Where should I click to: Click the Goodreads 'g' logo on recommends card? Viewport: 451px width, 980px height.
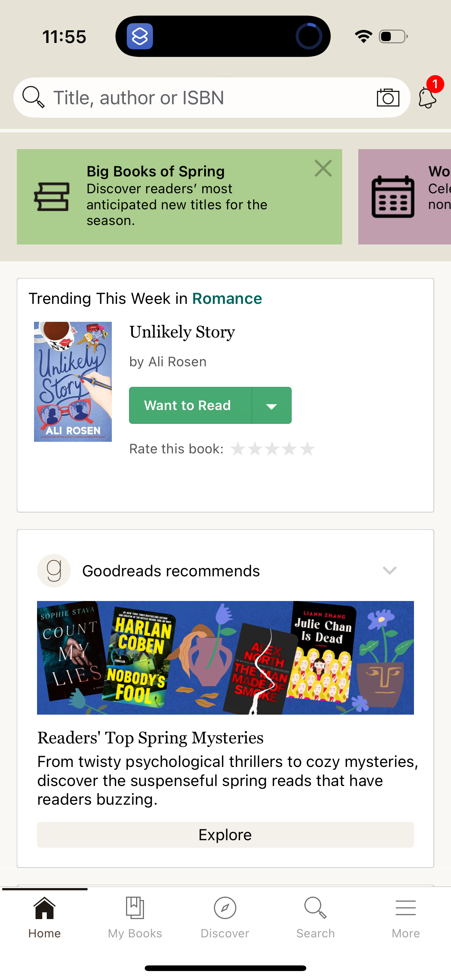click(53, 570)
